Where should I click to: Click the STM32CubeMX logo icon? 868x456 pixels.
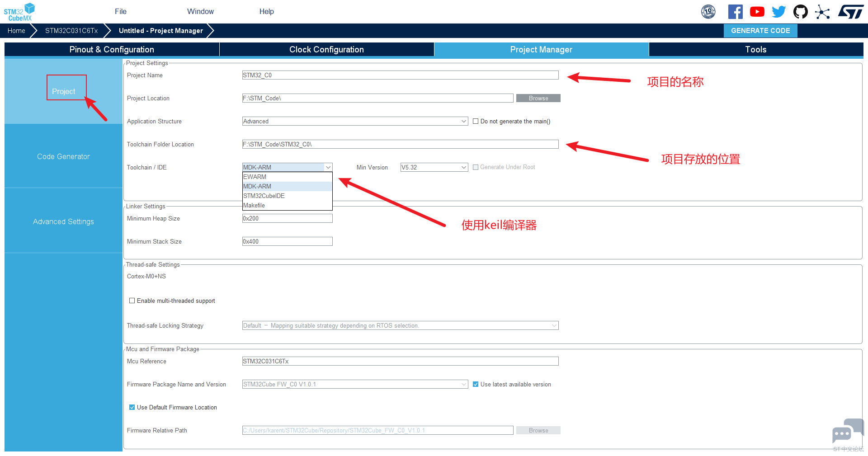point(19,12)
